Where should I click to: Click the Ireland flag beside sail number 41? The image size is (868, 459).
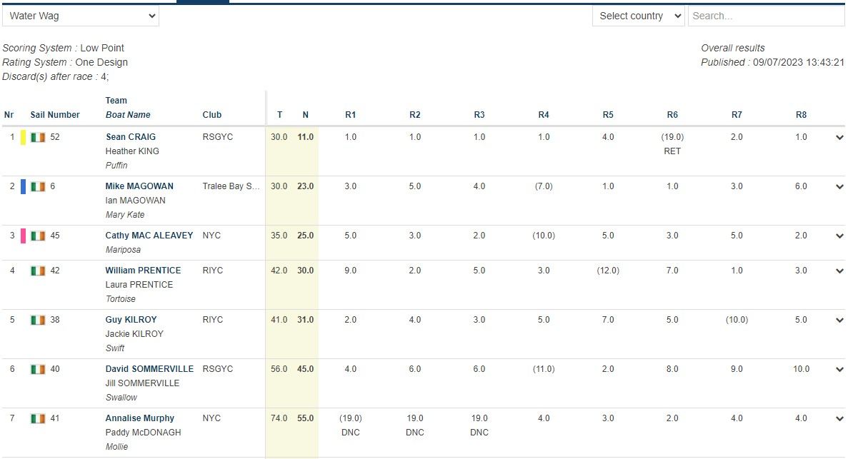click(x=38, y=419)
